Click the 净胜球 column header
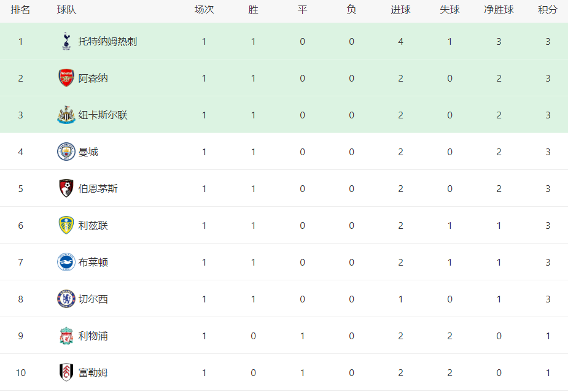Viewport: 568px width, 392px height. coord(499,10)
